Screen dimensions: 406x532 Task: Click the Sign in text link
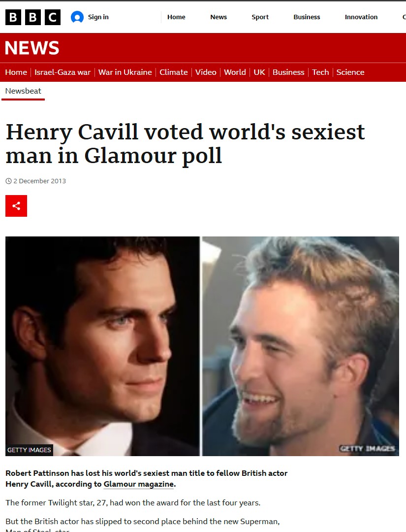(x=98, y=17)
